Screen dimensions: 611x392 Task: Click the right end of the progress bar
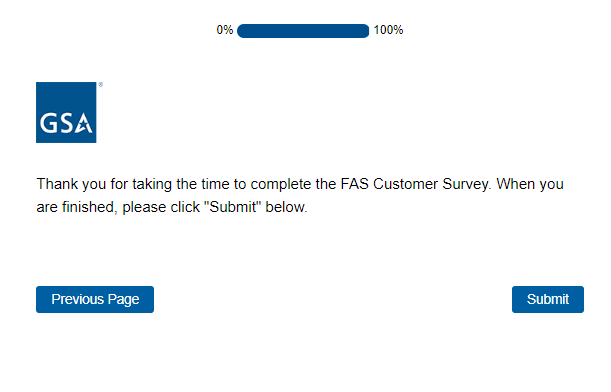click(x=366, y=31)
